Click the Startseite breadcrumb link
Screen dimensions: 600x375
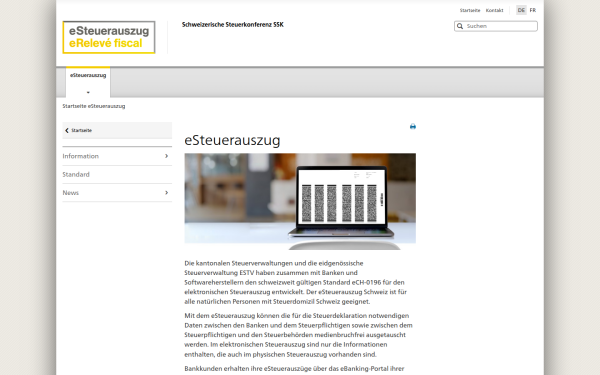(x=75, y=106)
